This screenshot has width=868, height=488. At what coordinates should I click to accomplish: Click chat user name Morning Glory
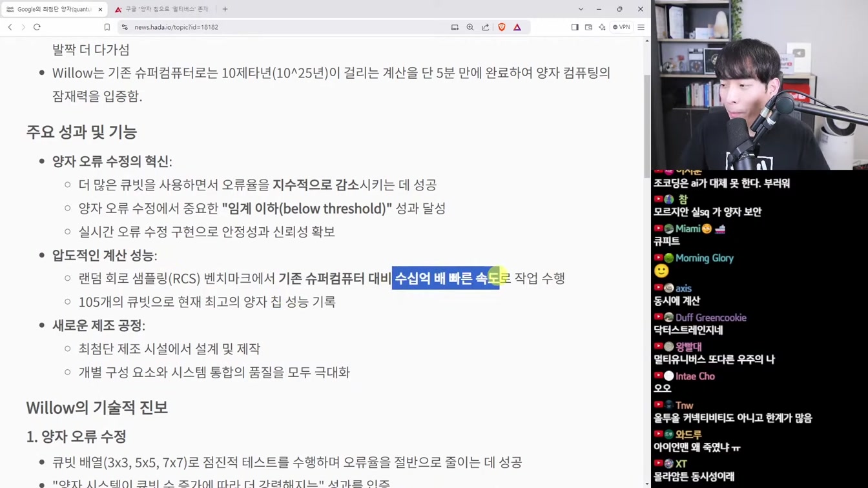click(704, 258)
